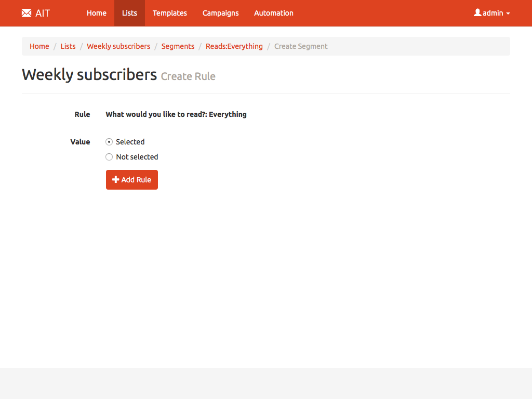The height and width of the screenshot is (399, 532).
Task: Click the 'Not selected' option label text
Action: tap(137, 157)
